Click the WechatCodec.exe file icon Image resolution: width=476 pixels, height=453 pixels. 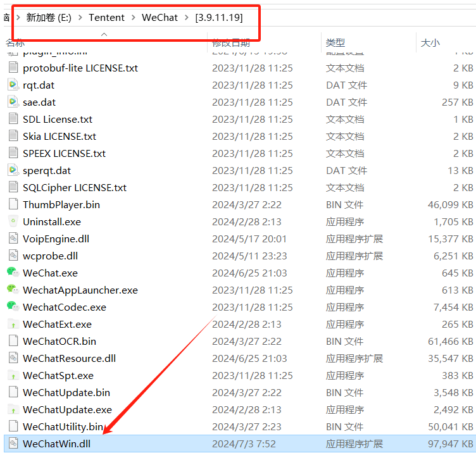pos(13,307)
